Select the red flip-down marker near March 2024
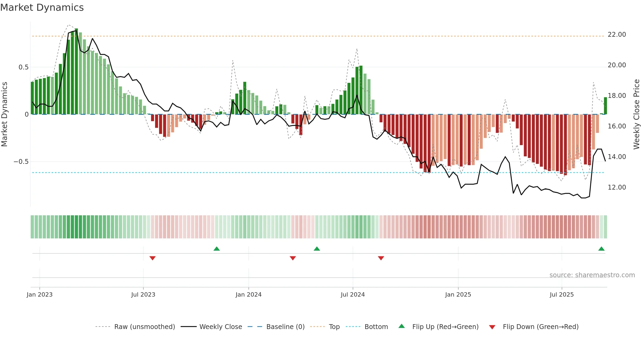 click(x=293, y=258)
